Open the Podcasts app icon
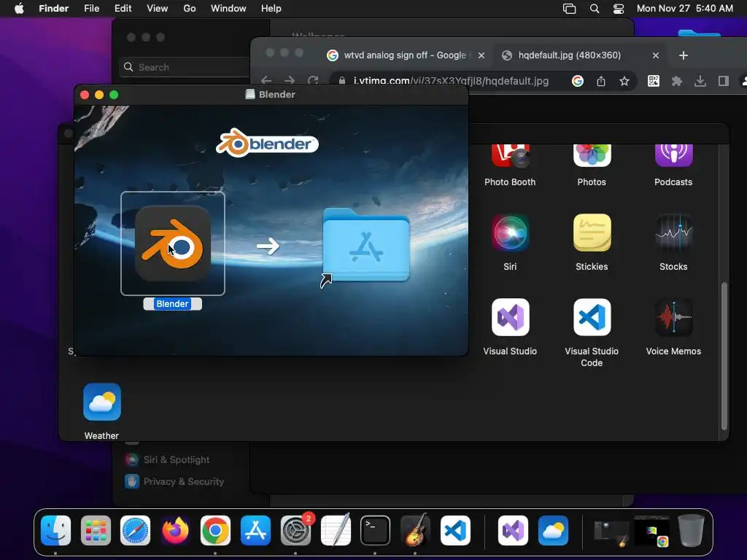 pyautogui.click(x=673, y=155)
